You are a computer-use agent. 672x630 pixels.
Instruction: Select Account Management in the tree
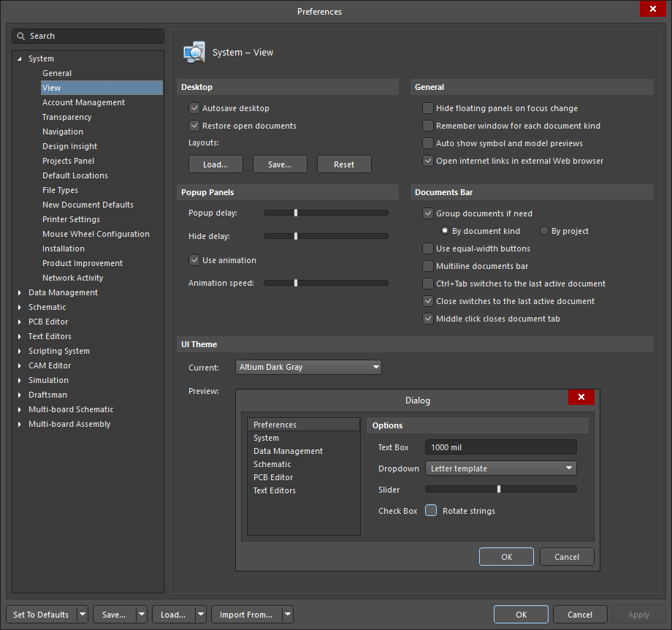coord(83,102)
